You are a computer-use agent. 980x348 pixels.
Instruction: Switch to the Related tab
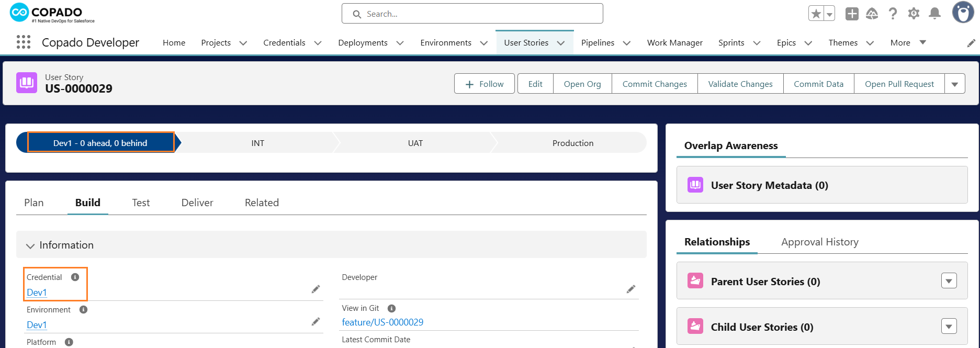coord(262,203)
